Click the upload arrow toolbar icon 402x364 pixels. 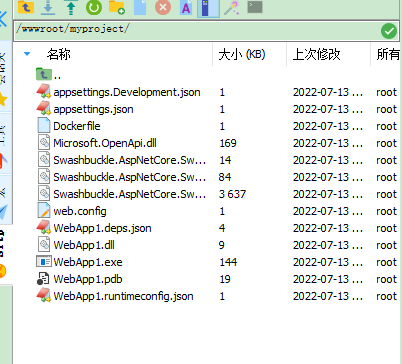[71, 7]
